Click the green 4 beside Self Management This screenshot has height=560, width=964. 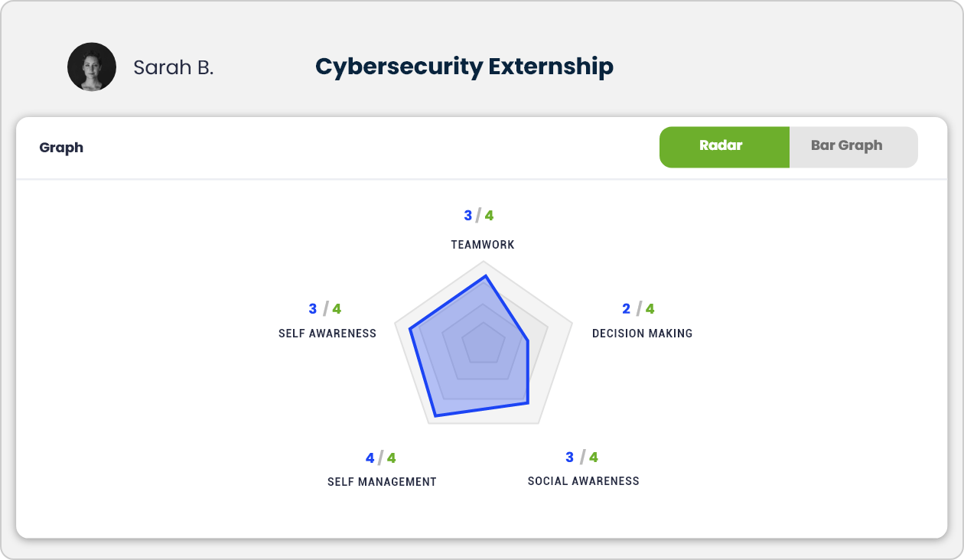pos(391,458)
